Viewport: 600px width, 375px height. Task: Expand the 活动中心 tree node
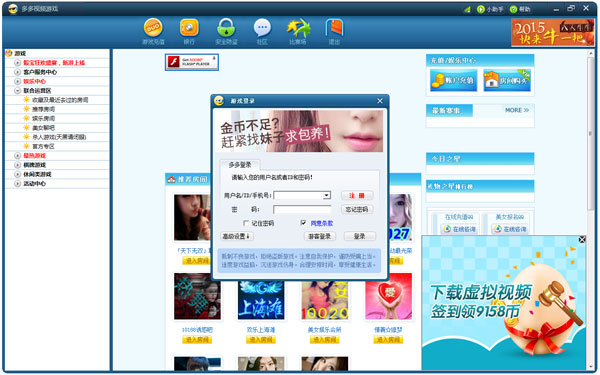[17, 183]
